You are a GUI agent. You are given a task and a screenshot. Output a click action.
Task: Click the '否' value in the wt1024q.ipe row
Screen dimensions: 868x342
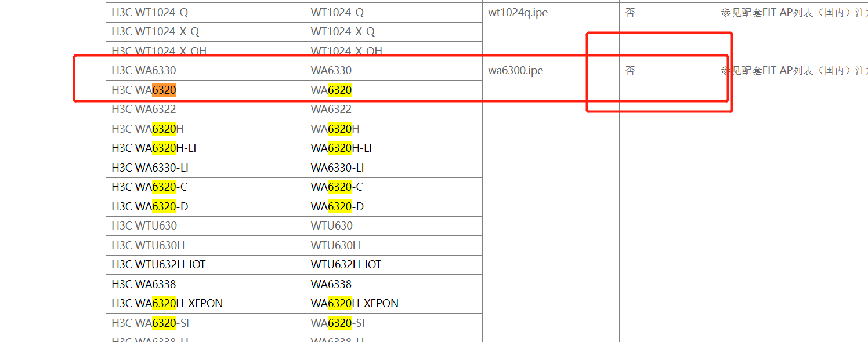(630, 13)
